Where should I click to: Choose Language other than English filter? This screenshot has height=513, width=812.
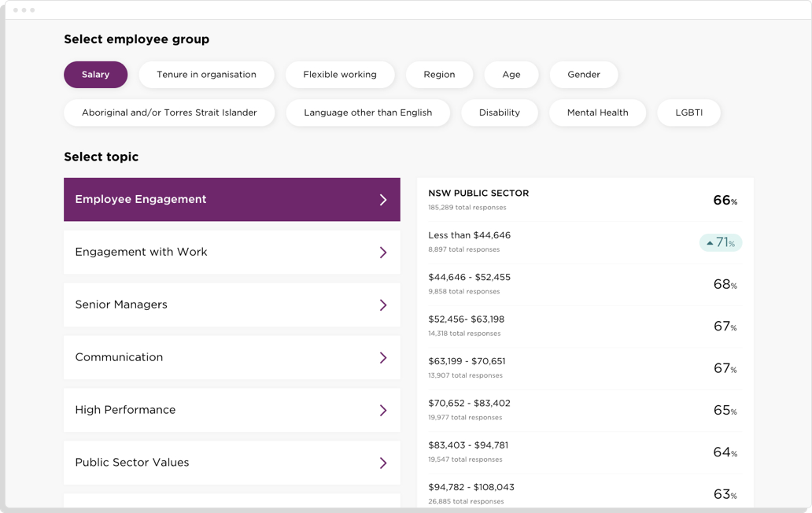pos(367,113)
